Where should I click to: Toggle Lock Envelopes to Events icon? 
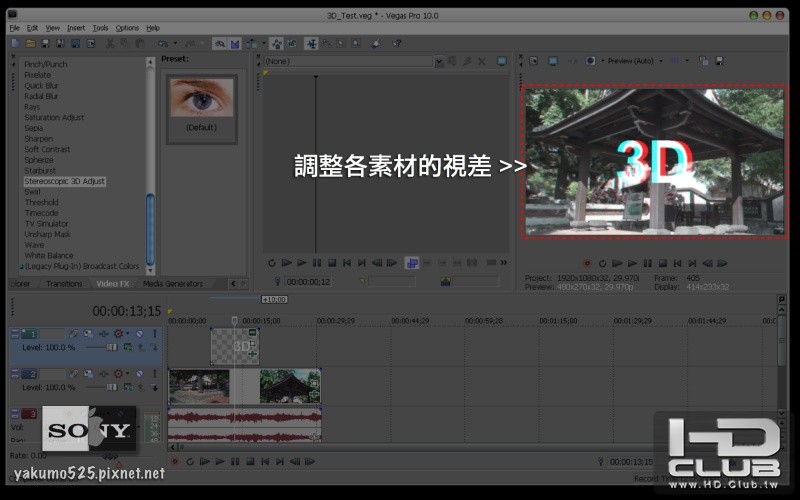pyautogui.click(x=277, y=44)
